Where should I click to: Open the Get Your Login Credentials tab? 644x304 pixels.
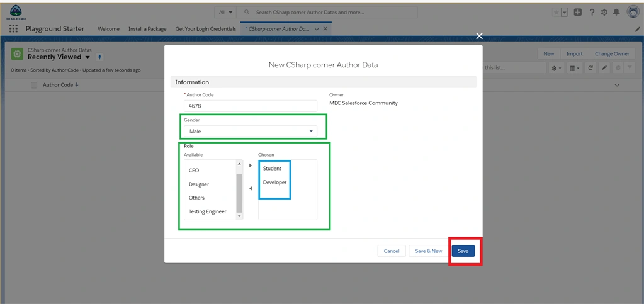(x=206, y=29)
